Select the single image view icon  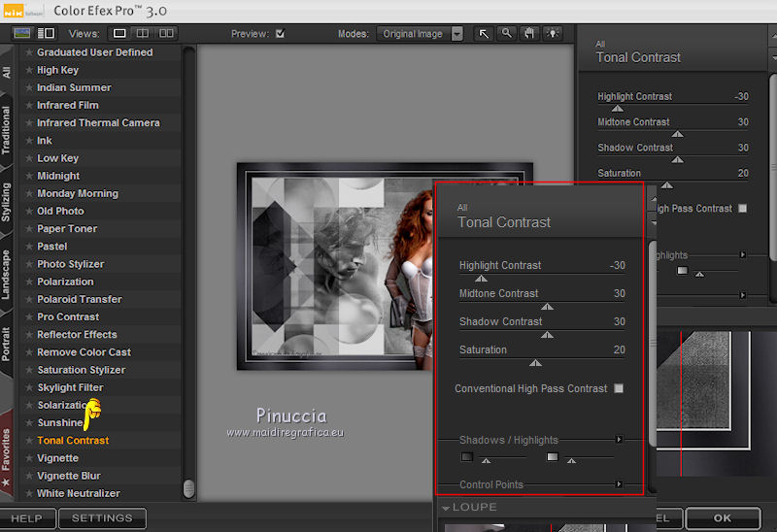tap(120, 34)
